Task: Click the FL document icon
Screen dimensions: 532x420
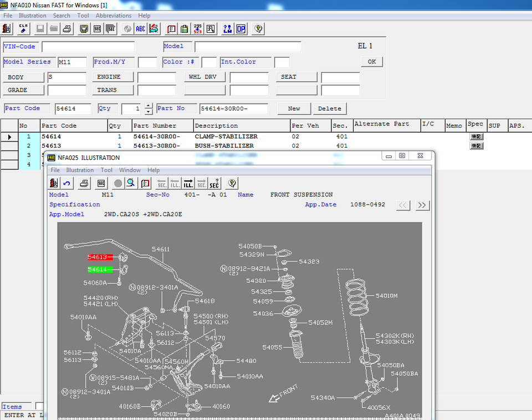Action: point(211,29)
